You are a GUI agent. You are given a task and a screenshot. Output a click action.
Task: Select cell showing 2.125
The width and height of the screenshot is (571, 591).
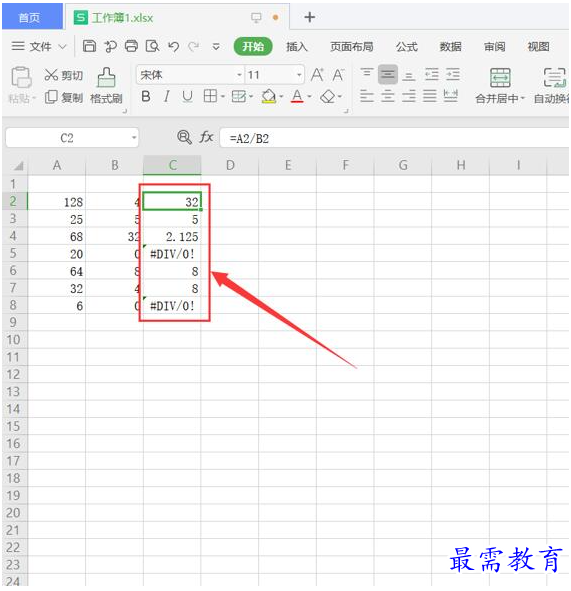click(172, 236)
